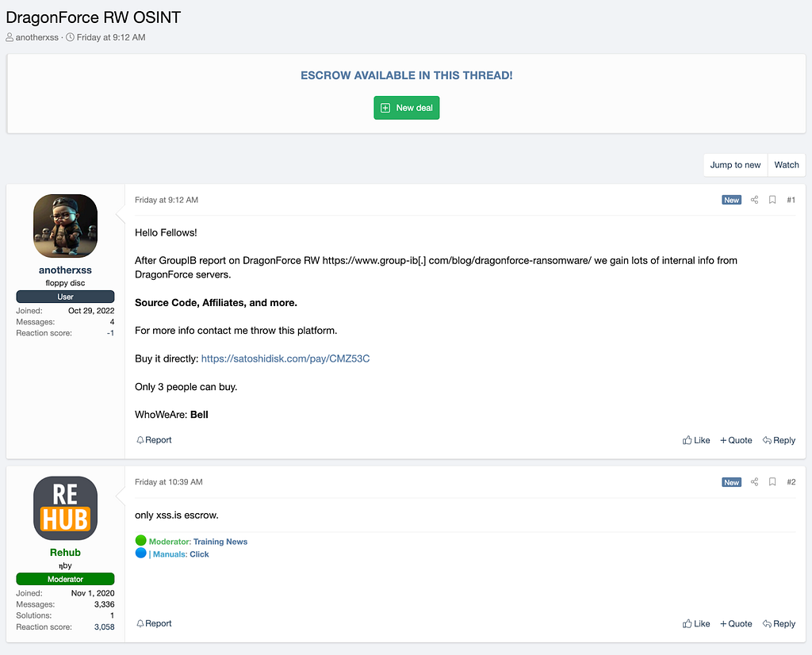Bookmark post #1 with the bookmark icon

772,200
